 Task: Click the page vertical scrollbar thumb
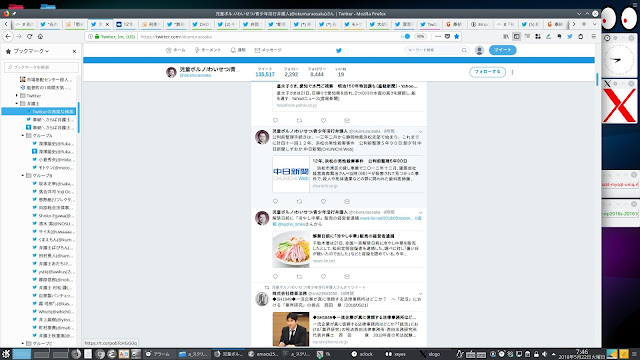tap(597, 79)
